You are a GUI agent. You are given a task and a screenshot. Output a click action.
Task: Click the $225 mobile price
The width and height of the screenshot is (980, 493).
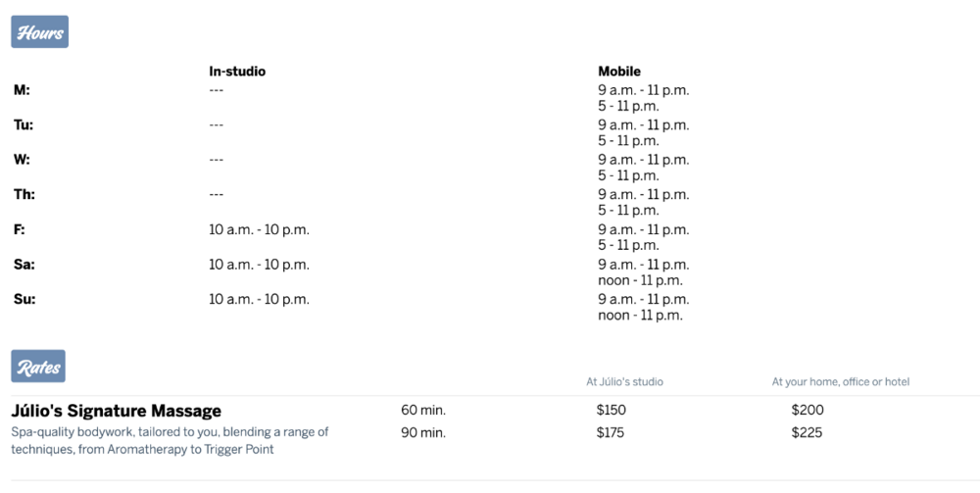(x=808, y=433)
